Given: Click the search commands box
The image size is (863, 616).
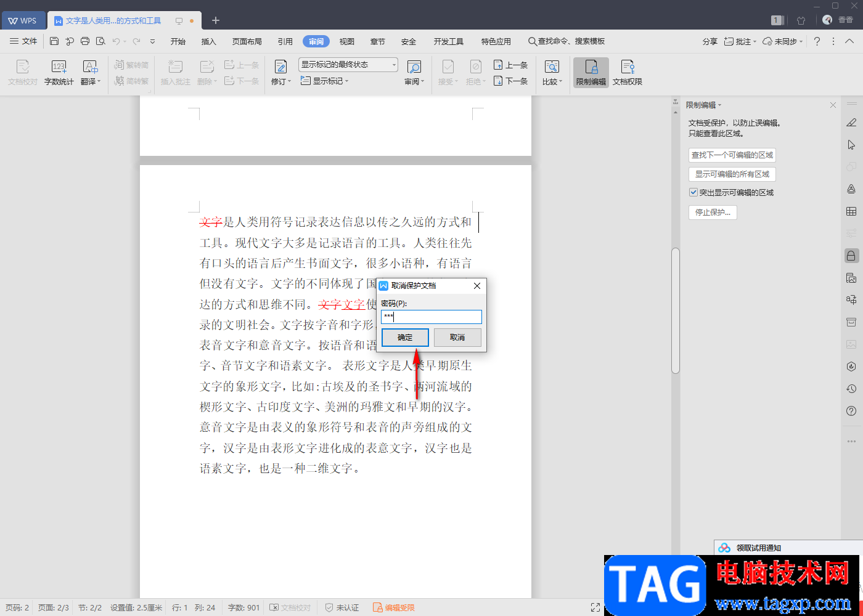Looking at the screenshot, I should (566, 41).
